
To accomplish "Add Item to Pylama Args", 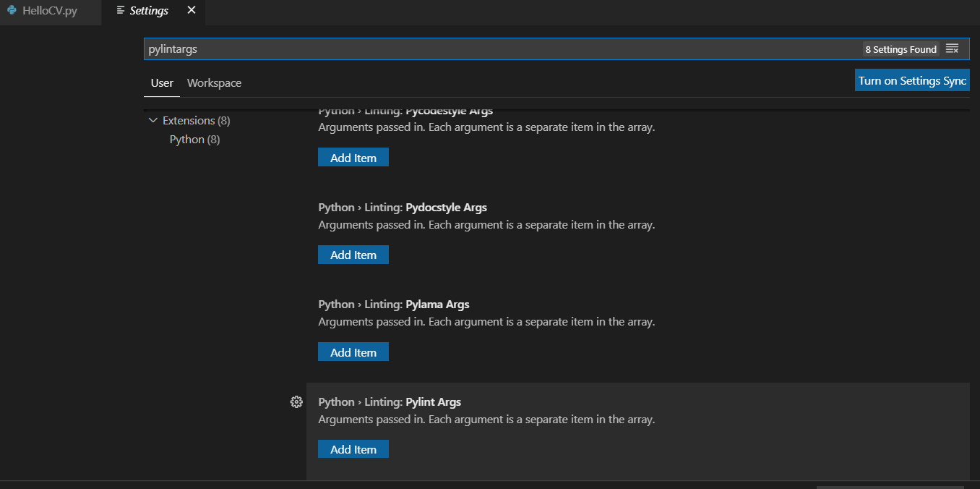I will pyautogui.click(x=353, y=352).
